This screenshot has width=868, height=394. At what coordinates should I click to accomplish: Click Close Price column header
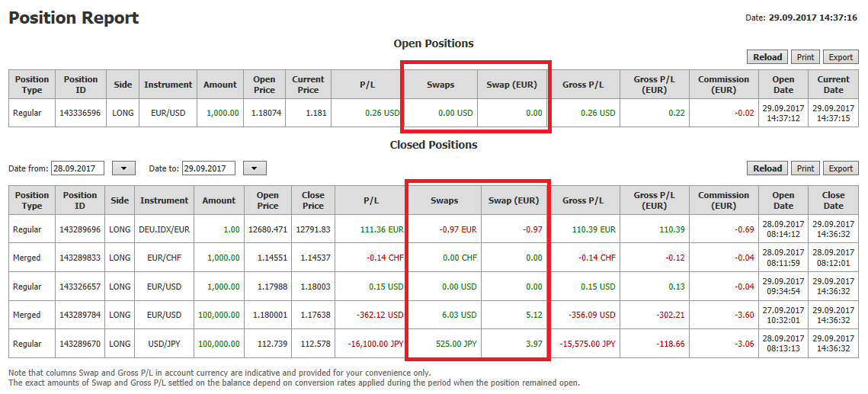(312, 200)
